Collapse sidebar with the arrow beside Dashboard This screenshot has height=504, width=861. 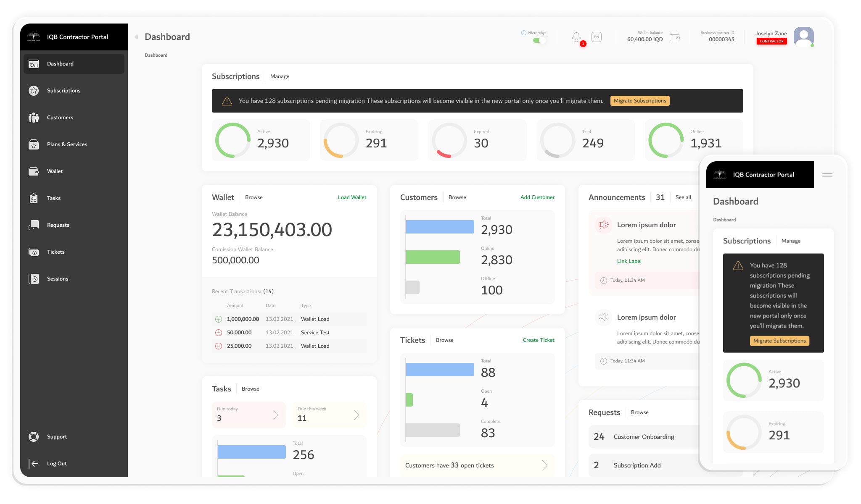[136, 37]
